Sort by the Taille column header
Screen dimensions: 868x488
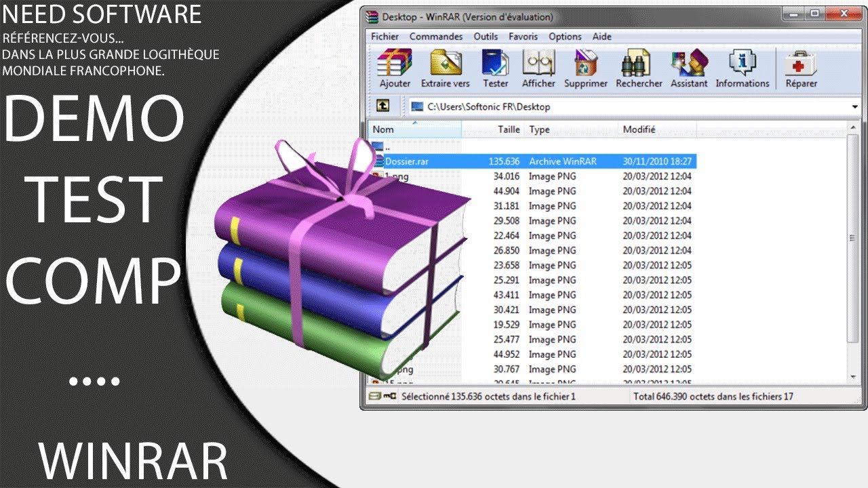492,129
